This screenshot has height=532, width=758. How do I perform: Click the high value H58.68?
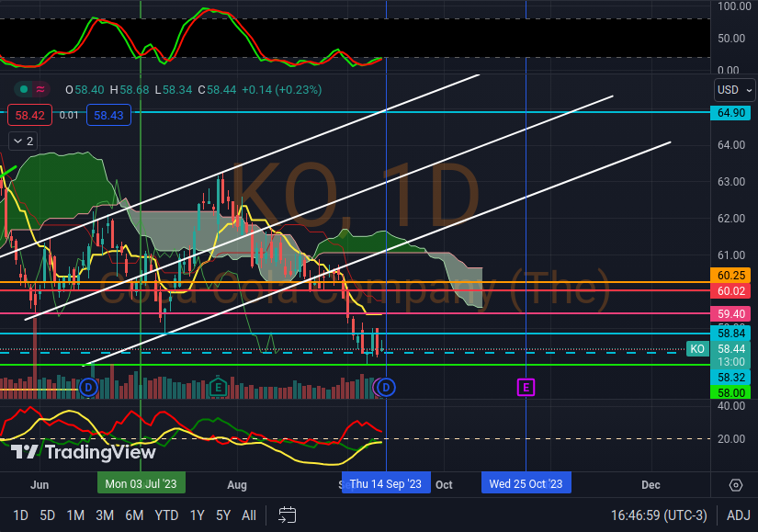pos(130,90)
